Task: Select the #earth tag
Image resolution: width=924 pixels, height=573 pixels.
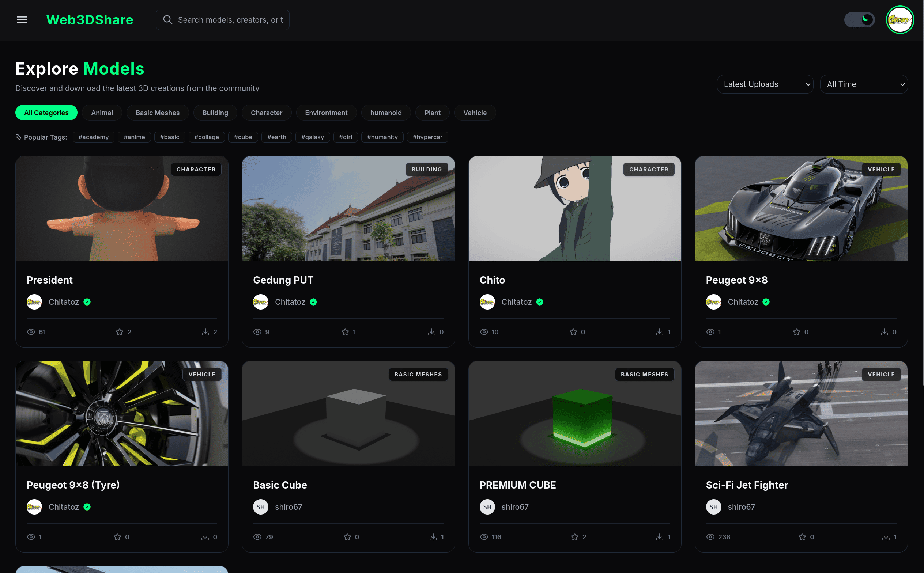Action: [277, 137]
